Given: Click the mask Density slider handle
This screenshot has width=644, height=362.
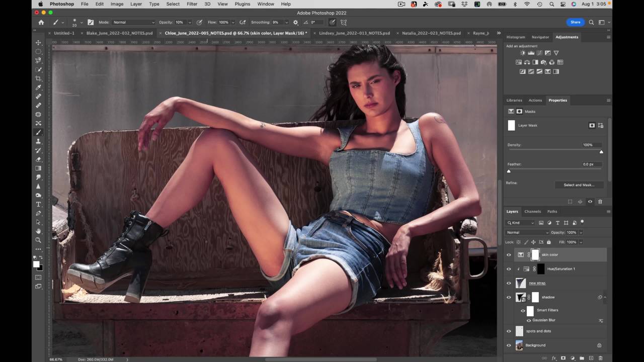Looking at the screenshot, I should [x=601, y=151].
